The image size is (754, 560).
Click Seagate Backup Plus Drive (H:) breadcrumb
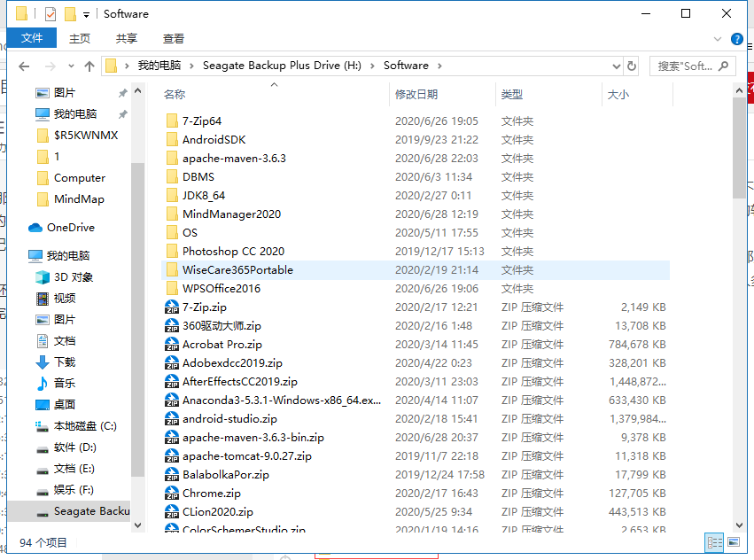(x=282, y=65)
